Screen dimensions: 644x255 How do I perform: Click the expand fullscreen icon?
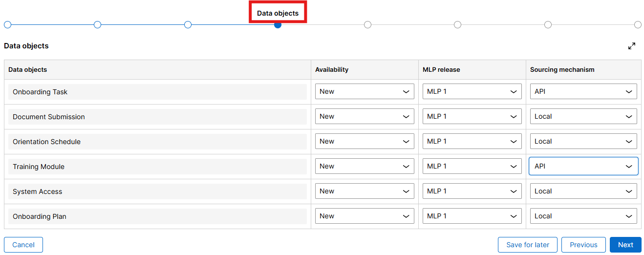click(632, 46)
